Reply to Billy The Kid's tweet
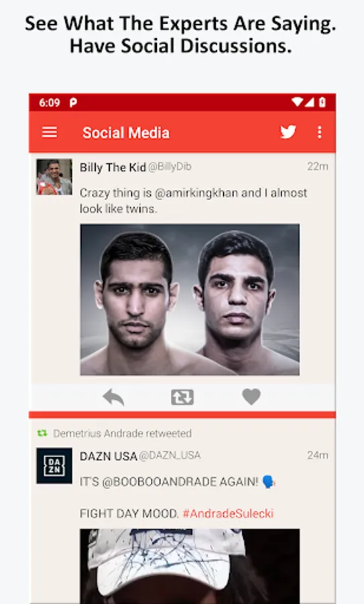Screen dimensions: 364x604 pos(113,397)
